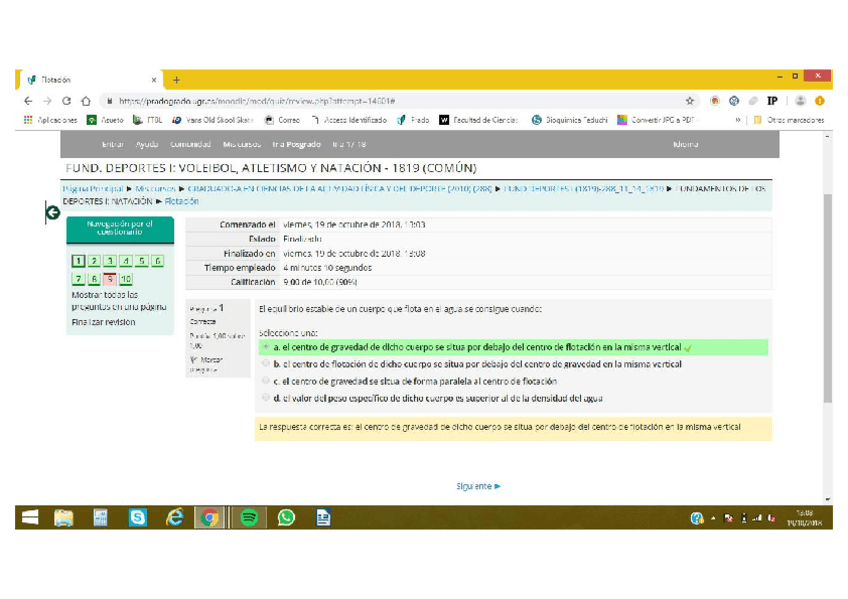Choose radio button for answer d
The width and height of the screenshot is (848, 599).
266,398
